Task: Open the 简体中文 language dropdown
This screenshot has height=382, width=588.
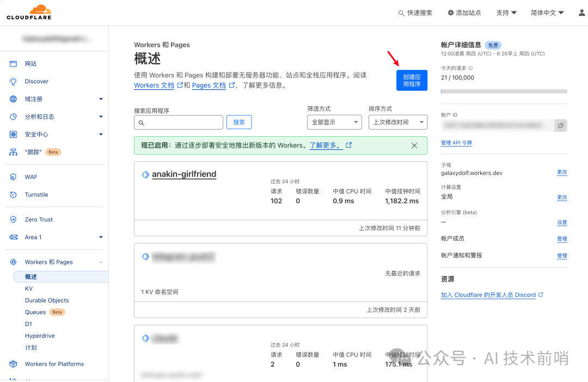Action: (x=547, y=13)
